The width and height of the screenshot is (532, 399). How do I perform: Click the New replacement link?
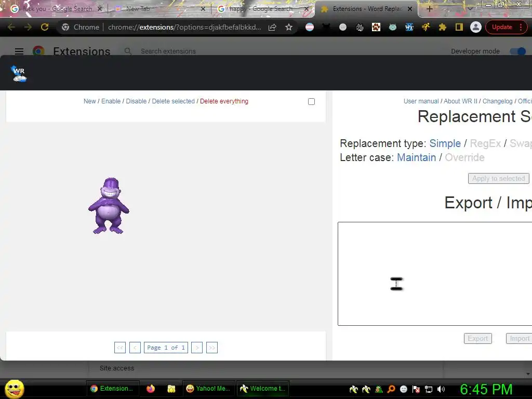coord(90,101)
